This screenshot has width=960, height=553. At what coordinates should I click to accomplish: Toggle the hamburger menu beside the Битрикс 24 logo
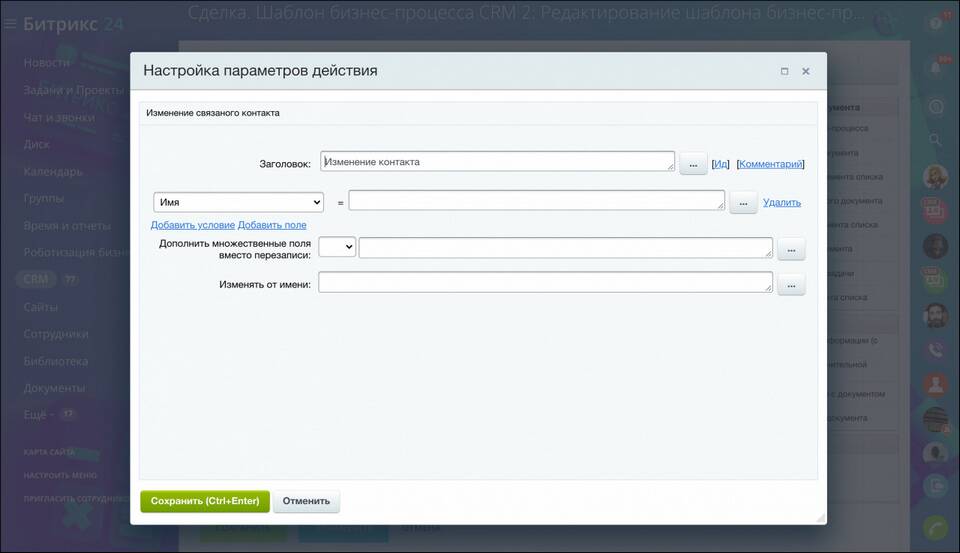tap(10, 24)
